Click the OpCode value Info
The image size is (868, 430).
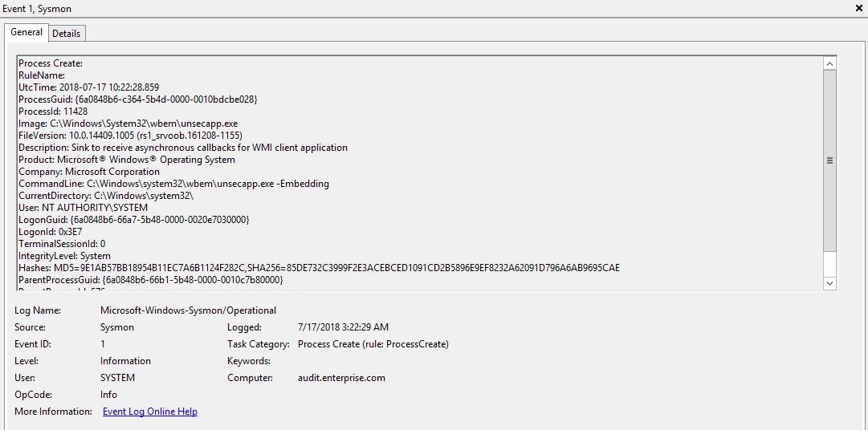tap(108, 395)
